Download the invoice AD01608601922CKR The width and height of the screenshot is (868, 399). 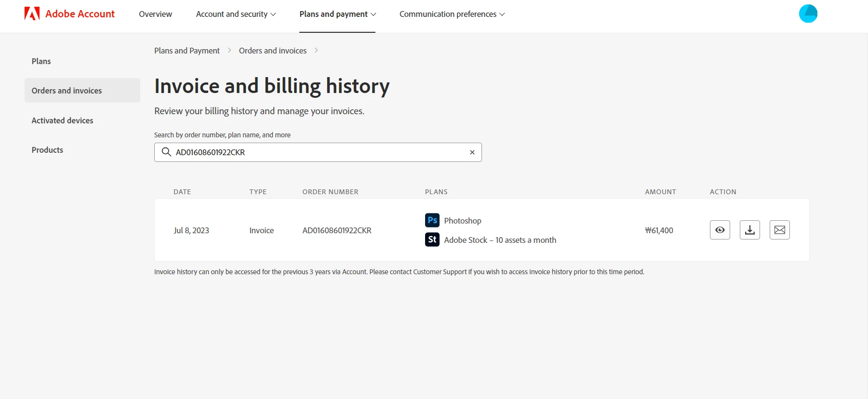pos(750,230)
